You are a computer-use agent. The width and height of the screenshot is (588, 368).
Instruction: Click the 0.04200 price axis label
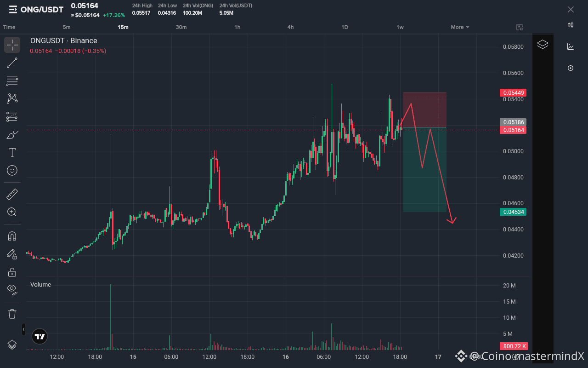(x=513, y=256)
